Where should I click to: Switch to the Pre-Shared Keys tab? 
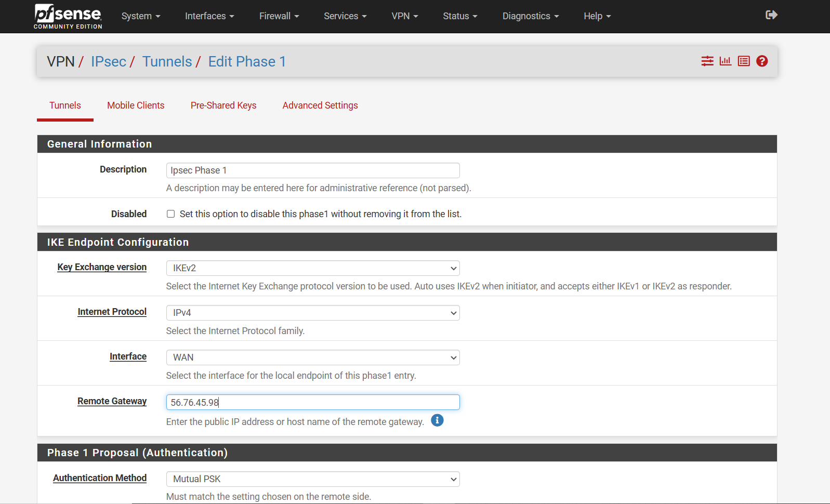coord(223,105)
